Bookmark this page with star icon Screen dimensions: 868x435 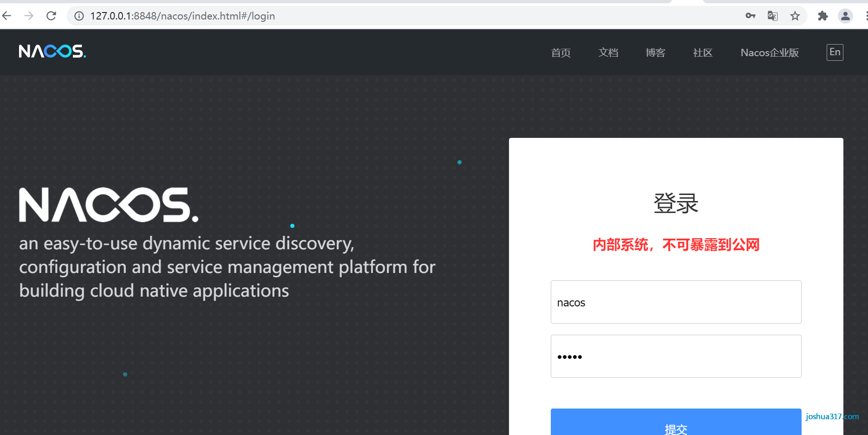click(795, 16)
